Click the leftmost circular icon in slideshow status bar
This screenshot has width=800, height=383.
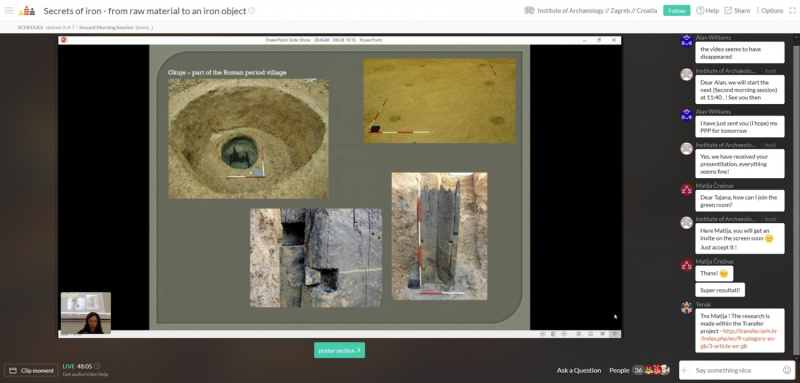542,334
